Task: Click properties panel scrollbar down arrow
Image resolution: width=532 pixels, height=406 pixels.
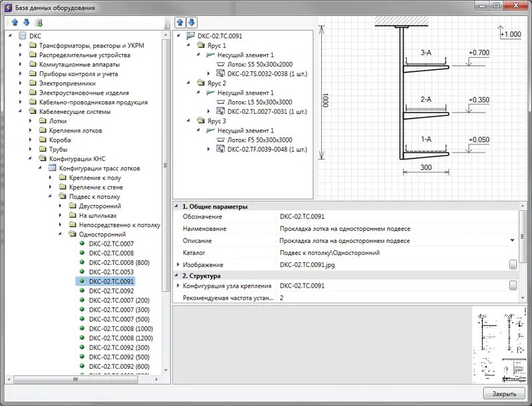Action: 523,298
